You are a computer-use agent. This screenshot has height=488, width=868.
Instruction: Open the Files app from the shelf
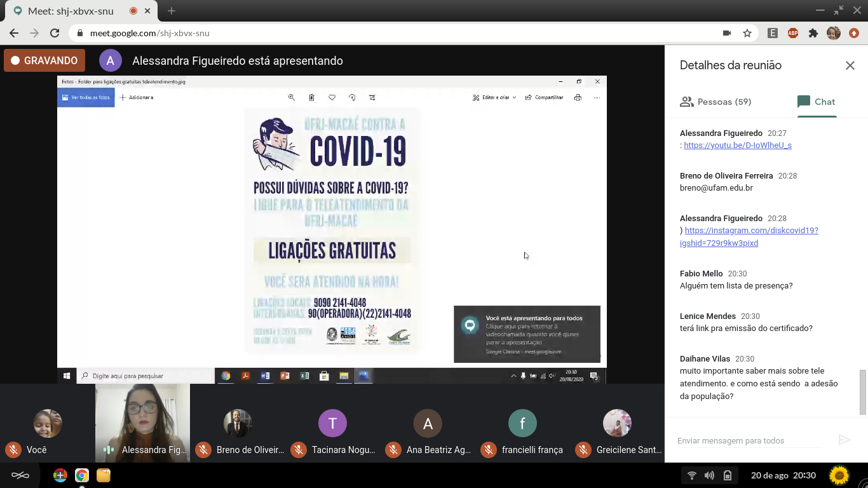click(103, 475)
